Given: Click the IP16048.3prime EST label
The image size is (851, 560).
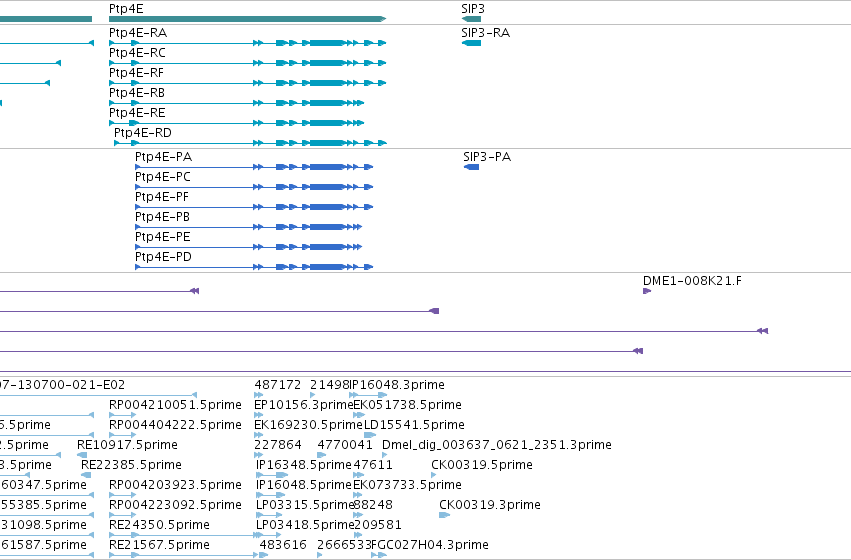Looking at the screenshot, I should pyautogui.click(x=397, y=385).
